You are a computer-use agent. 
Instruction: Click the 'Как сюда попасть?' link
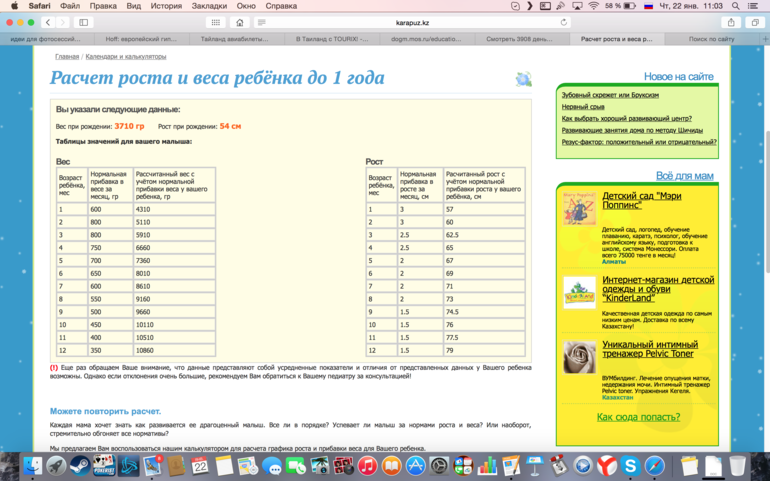pos(638,417)
